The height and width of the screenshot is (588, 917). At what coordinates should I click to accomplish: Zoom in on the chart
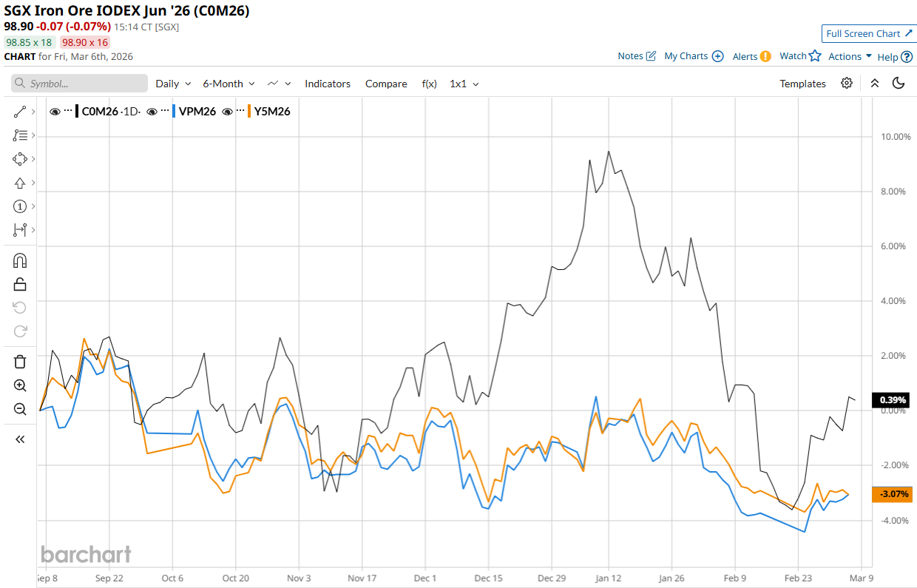pyautogui.click(x=20, y=385)
